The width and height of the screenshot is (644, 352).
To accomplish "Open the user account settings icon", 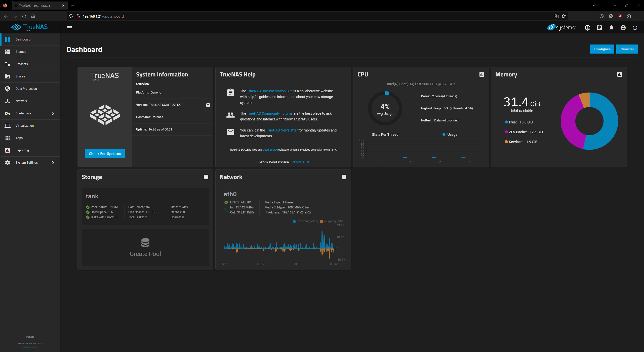I will click(x=623, y=28).
